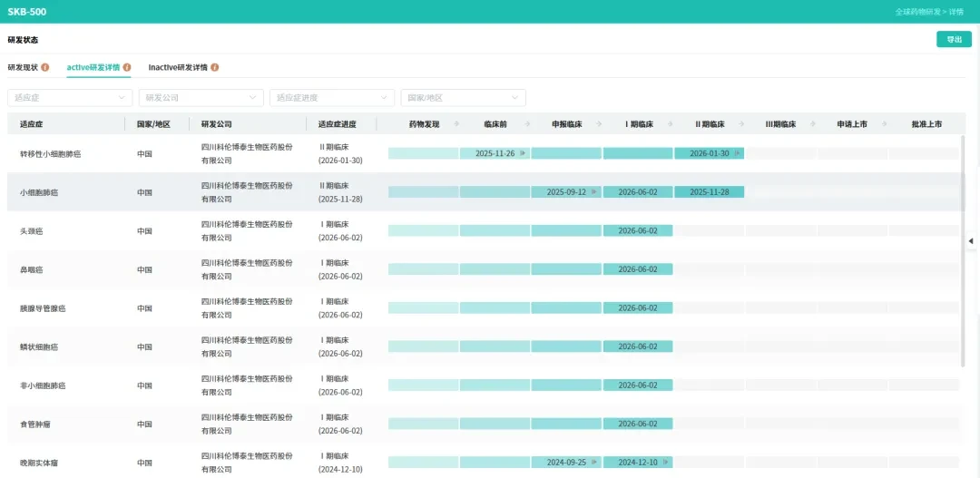The height and width of the screenshot is (478, 980).
Task: Click the arrow icon after 申请上市 header
Action: tap(884, 124)
